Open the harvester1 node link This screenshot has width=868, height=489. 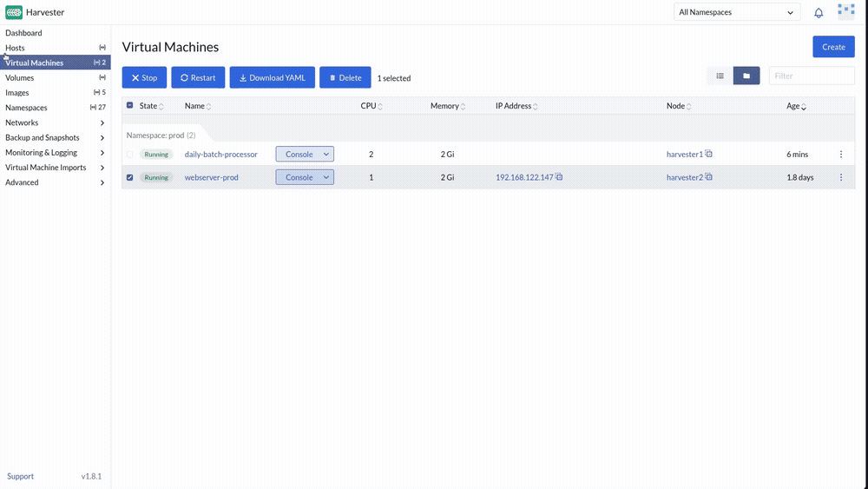[684, 155]
